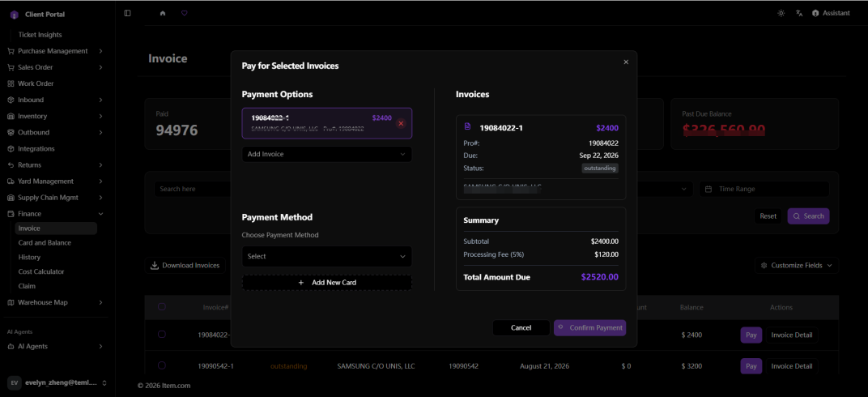Select Invoice under Finance
This screenshot has width=868, height=397.
[x=56, y=228]
